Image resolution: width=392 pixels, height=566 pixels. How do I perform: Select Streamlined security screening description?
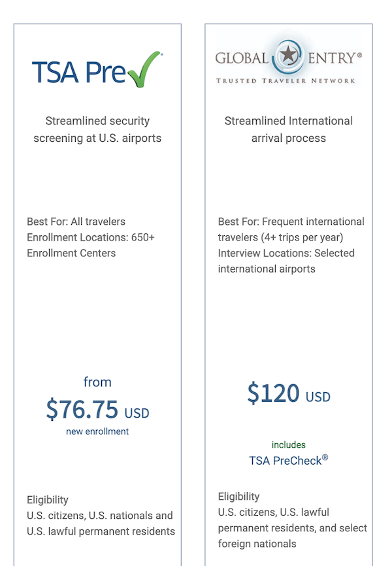(x=97, y=129)
